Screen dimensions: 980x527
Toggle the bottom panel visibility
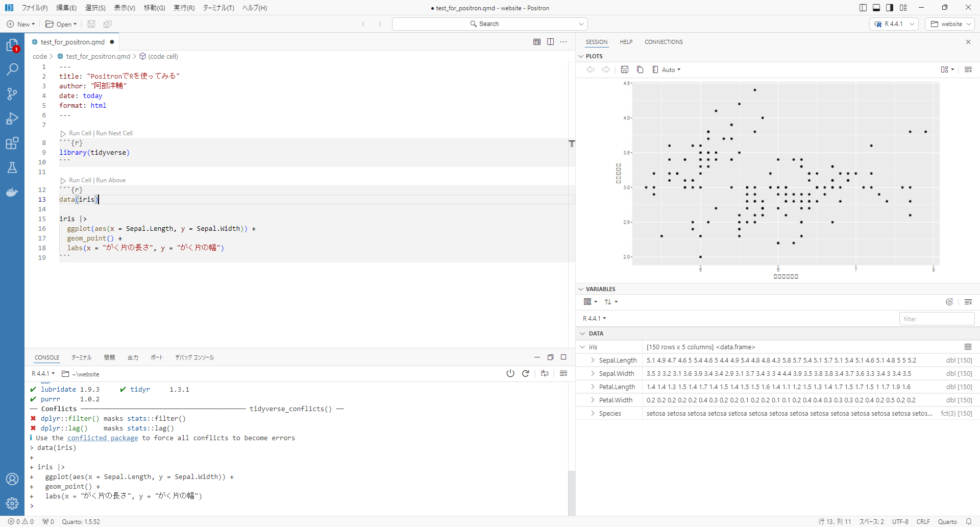tap(876, 8)
